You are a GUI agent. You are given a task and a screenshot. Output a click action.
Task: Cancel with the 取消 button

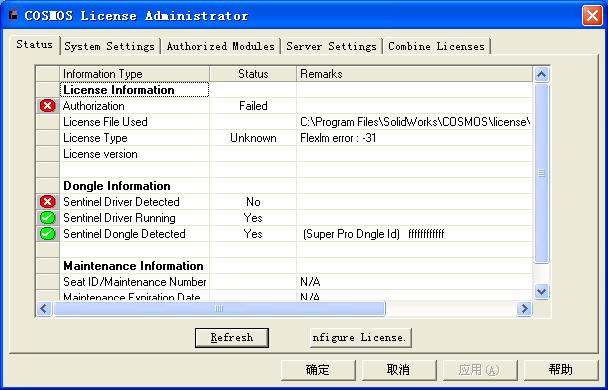[399, 370]
